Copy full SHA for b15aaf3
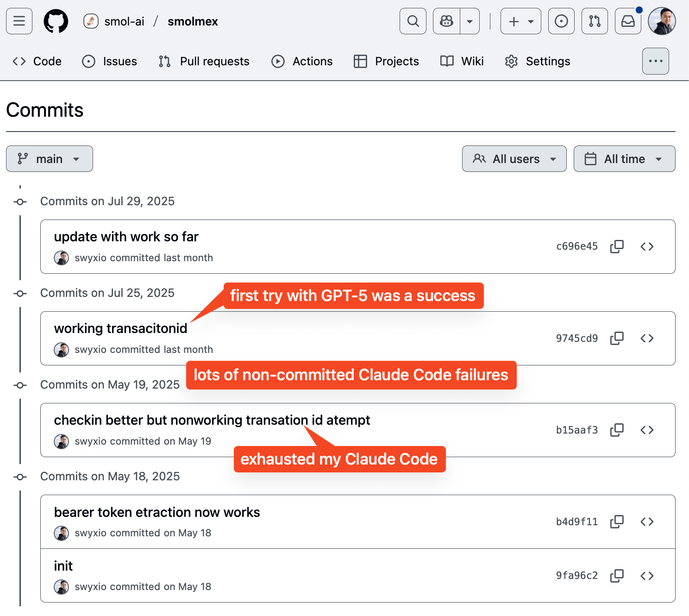Screen dimensions: 689x616 click(x=617, y=430)
